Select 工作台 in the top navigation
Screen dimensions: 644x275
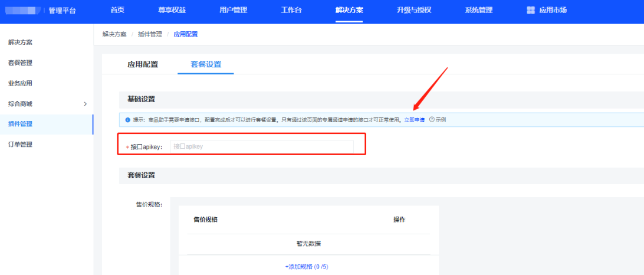[x=292, y=10]
